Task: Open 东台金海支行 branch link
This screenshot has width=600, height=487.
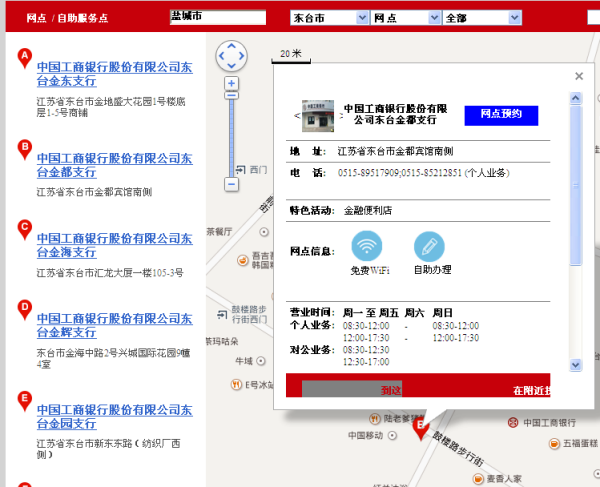Action: [114, 245]
